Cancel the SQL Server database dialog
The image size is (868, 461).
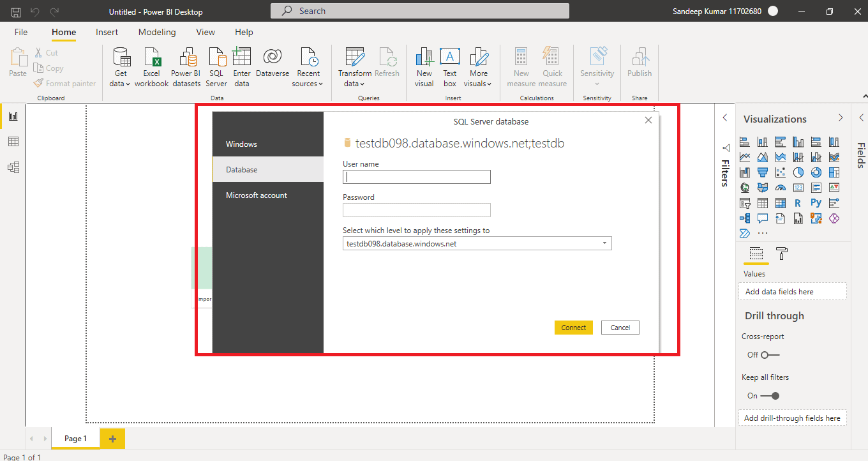click(620, 327)
